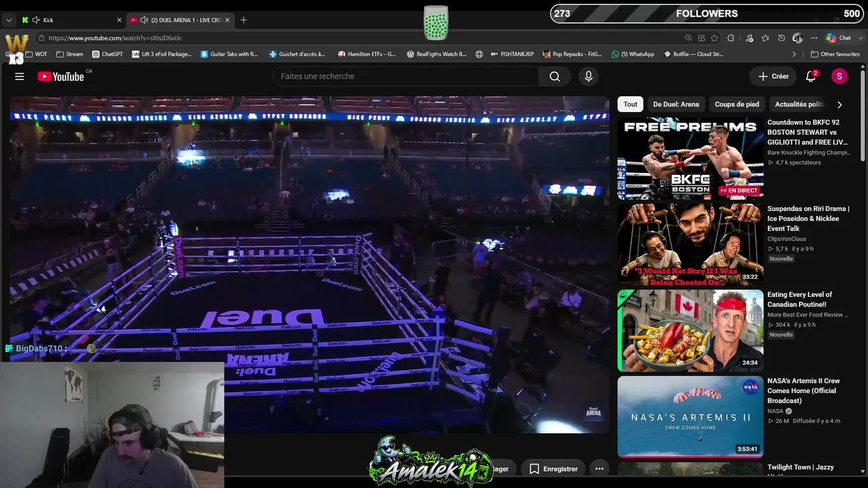Open Copilot Chat button
Image resolution: width=868 pixels, height=488 pixels.
[x=839, y=38]
